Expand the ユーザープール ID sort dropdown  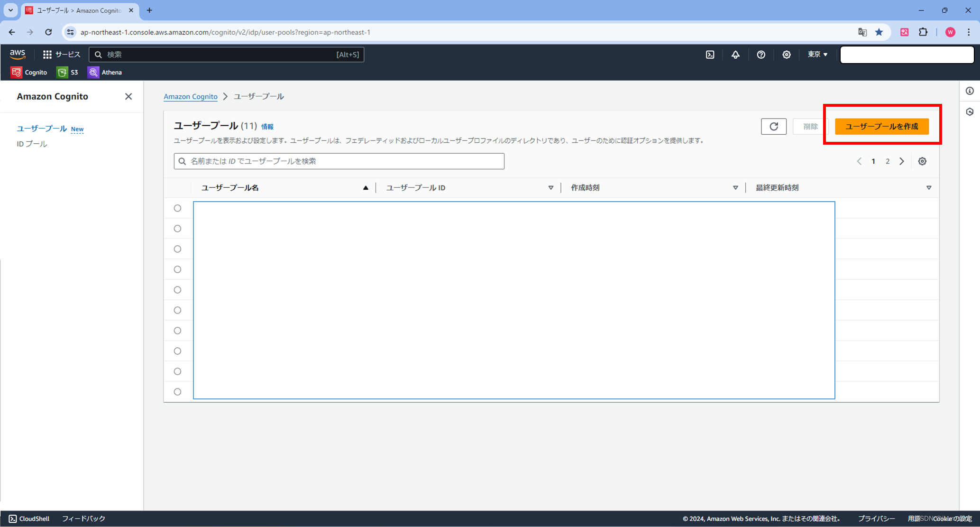coord(551,187)
